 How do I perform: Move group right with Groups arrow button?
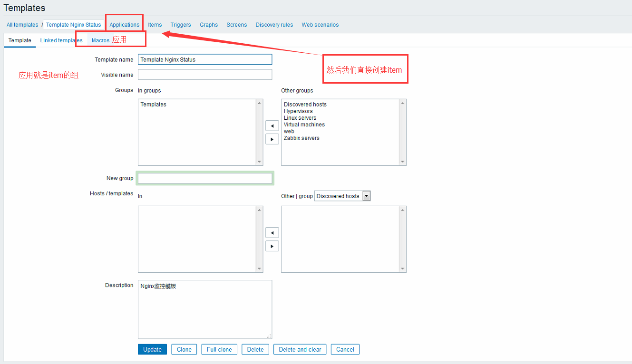[x=272, y=139]
